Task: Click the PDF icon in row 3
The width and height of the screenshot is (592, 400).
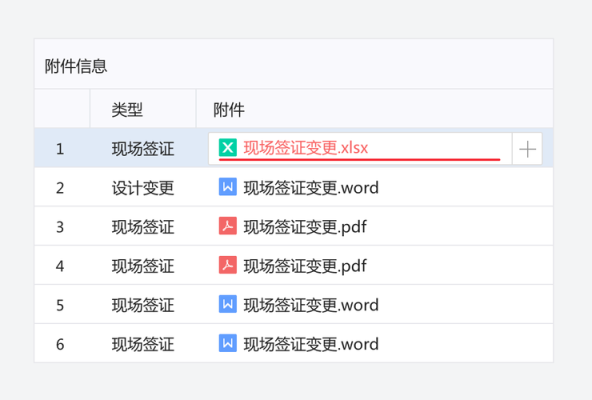Action: (x=228, y=226)
